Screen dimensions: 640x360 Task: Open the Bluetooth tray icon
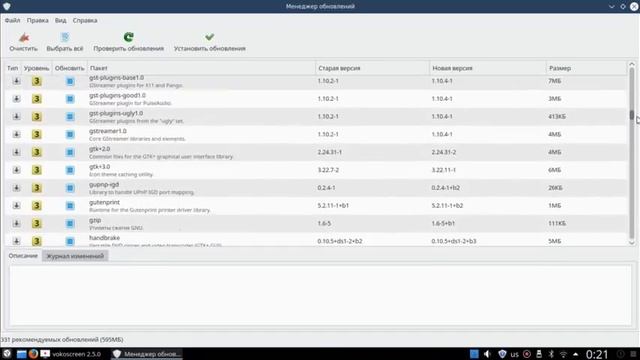[551, 354]
